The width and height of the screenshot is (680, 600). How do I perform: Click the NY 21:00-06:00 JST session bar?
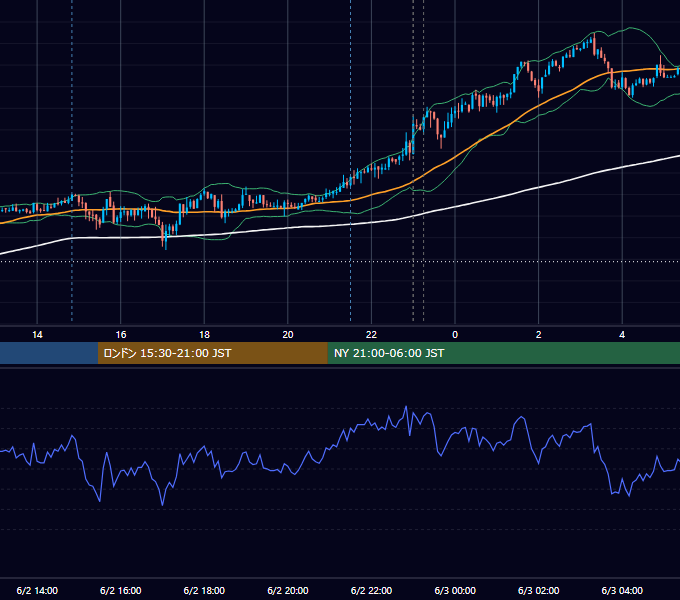[503, 353]
